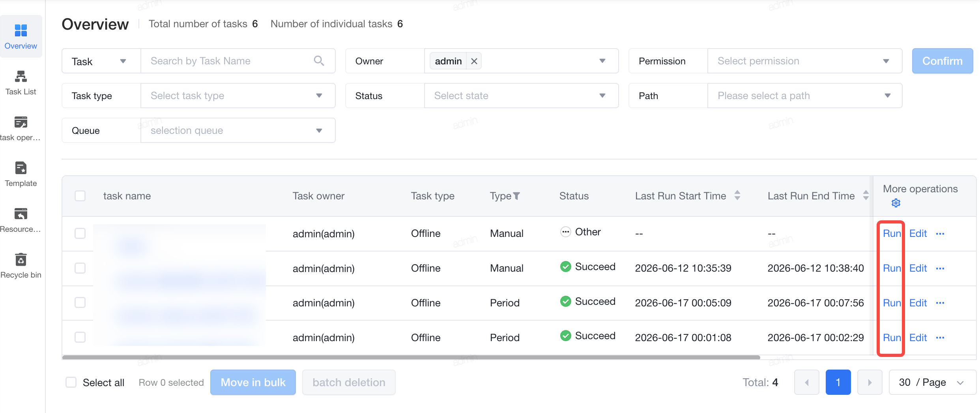Sort by Last Run Start Time column
Screen dimensions: 980x413
pyautogui.click(x=737, y=195)
